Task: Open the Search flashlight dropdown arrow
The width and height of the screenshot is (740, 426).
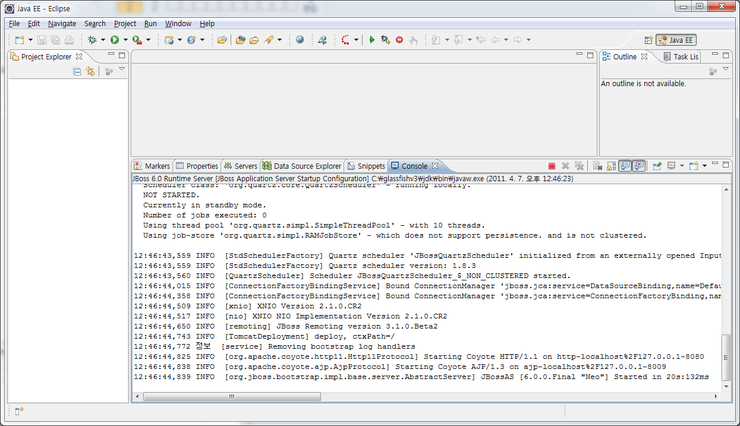Action: click(x=279, y=40)
